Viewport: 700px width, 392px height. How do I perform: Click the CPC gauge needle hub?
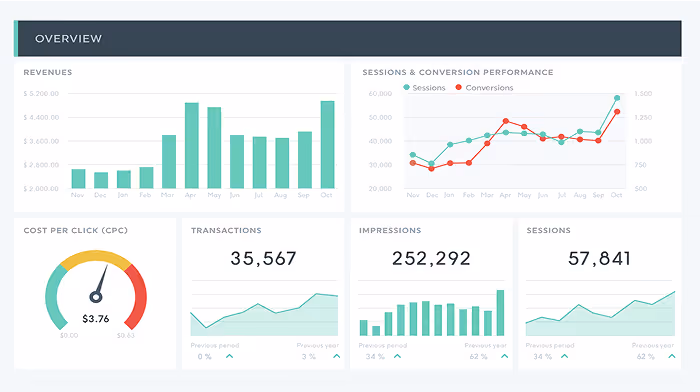pyautogui.click(x=96, y=296)
